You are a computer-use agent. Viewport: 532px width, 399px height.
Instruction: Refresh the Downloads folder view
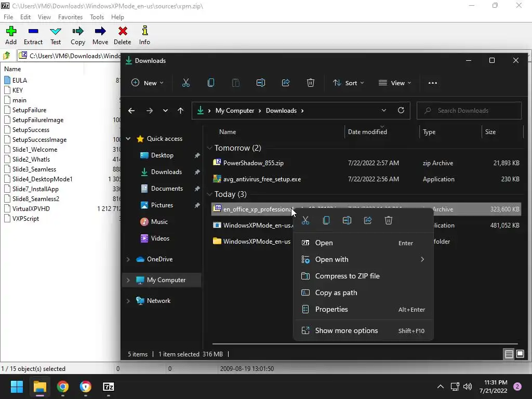401,110
